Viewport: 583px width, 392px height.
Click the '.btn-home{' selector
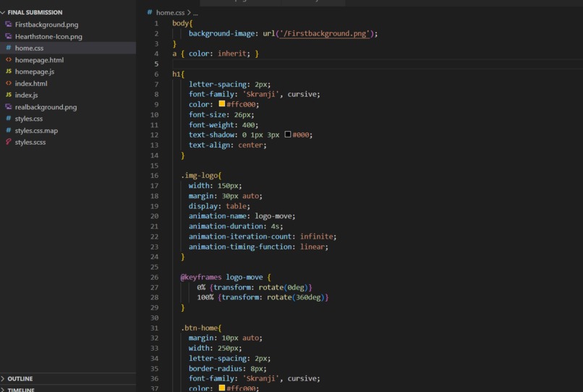coord(201,328)
